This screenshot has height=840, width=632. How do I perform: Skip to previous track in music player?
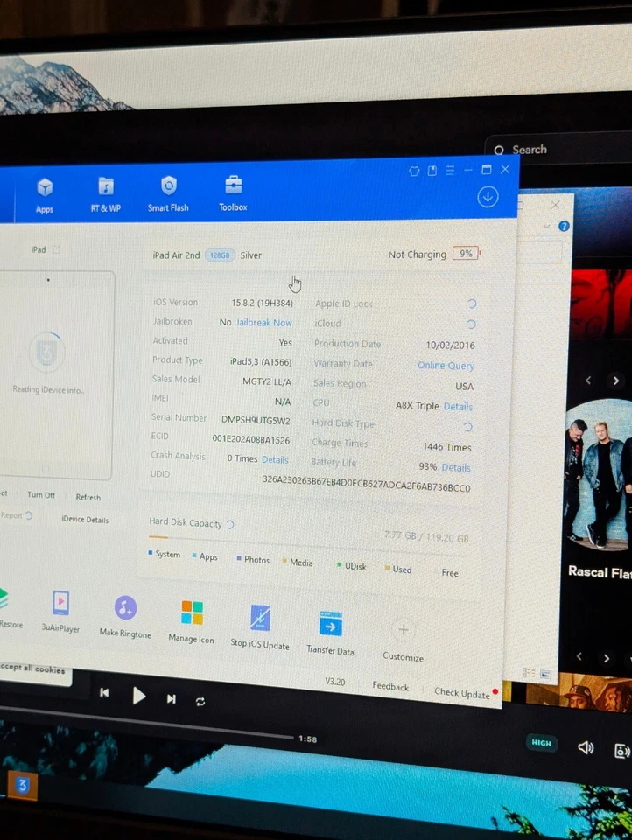coord(104,693)
